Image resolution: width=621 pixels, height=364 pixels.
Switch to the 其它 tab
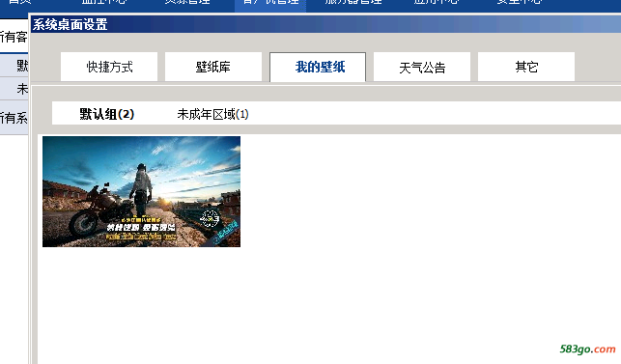[526, 67]
